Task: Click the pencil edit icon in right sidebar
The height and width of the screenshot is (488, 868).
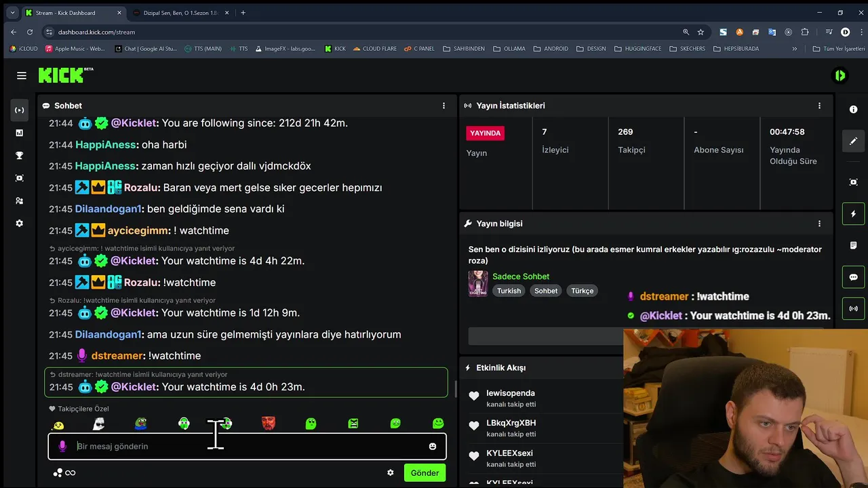Action: tap(853, 141)
